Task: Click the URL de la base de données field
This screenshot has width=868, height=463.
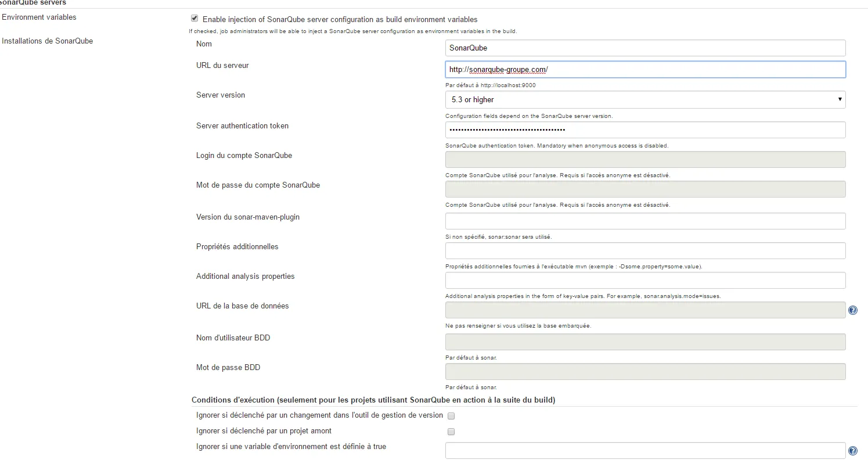Action: click(x=644, y=310)
